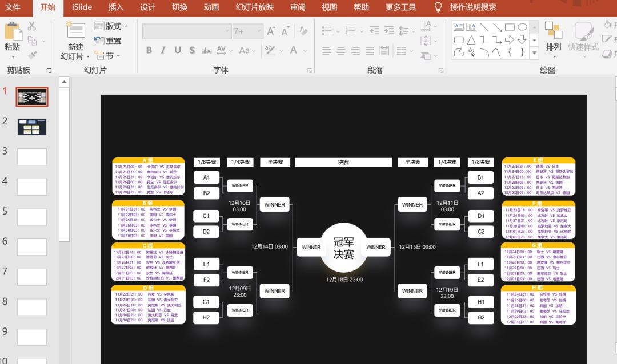Click the Cut scissors icon

pyautogui.click(x=31, y=26)
